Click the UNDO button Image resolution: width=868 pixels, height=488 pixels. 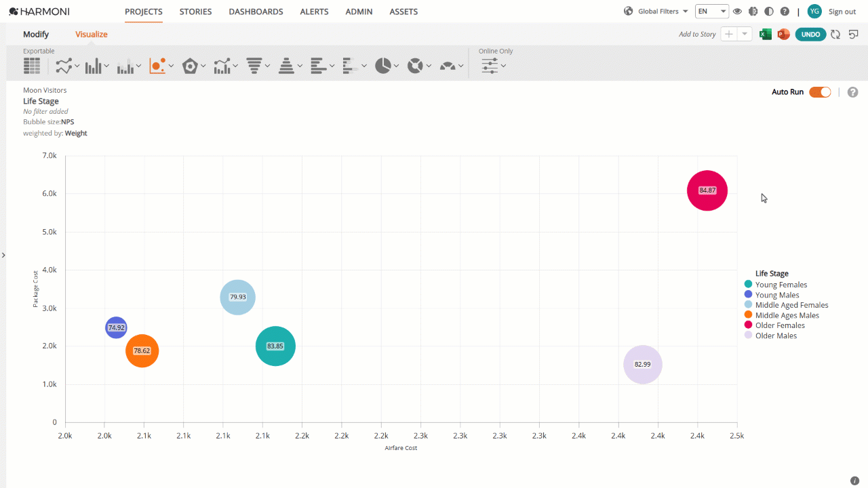point(810,34)
